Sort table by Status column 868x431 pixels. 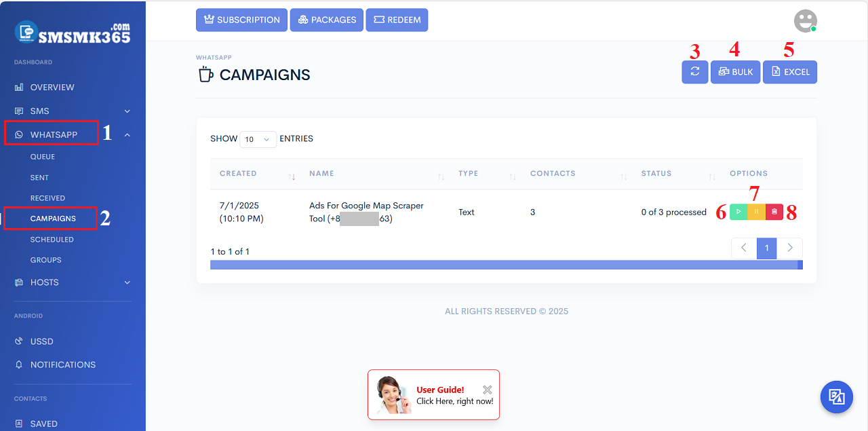coord(676,174)
